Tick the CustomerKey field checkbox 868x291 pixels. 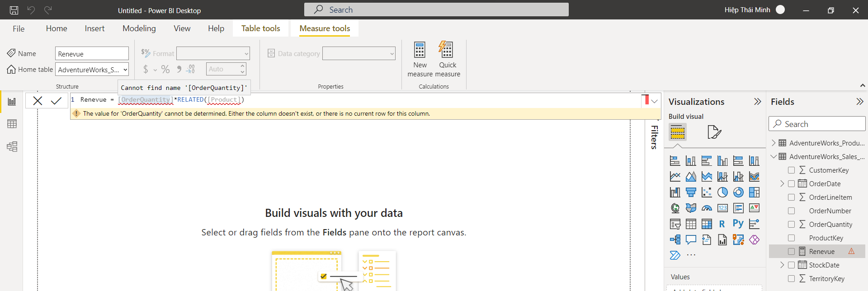[x=791, y=170]
